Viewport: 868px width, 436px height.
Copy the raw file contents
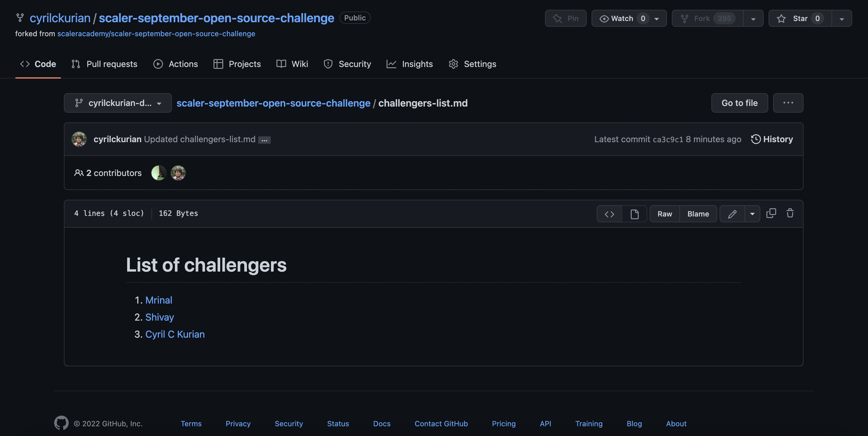pos(771,213)
